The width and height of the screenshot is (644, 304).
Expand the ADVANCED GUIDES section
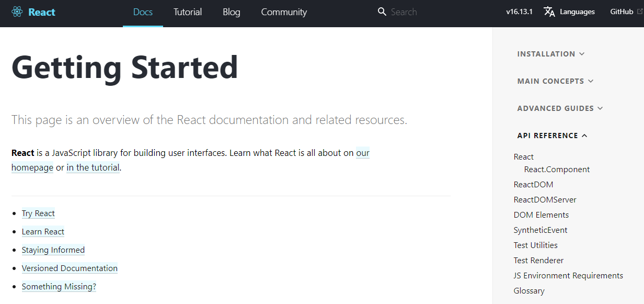pyautogui.click(x=560, y=108)
